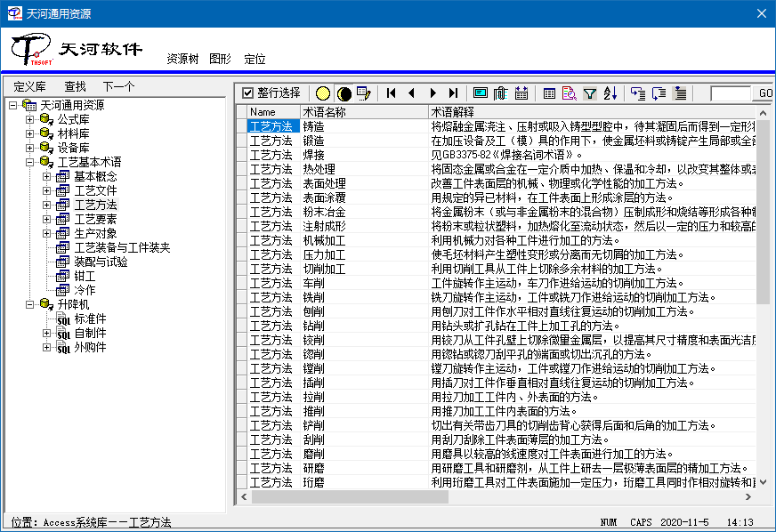Click the row selector beside 锻造
This screenshot has height=532, width=776.
coord(241,141)
